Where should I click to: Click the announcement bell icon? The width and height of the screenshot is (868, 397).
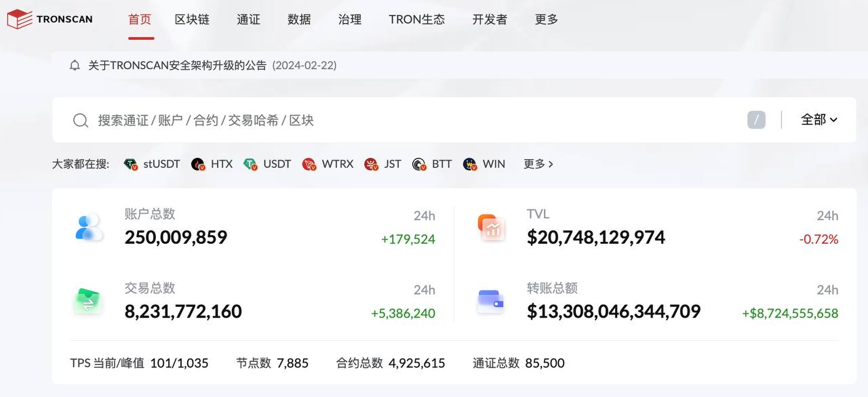point(75,65)
